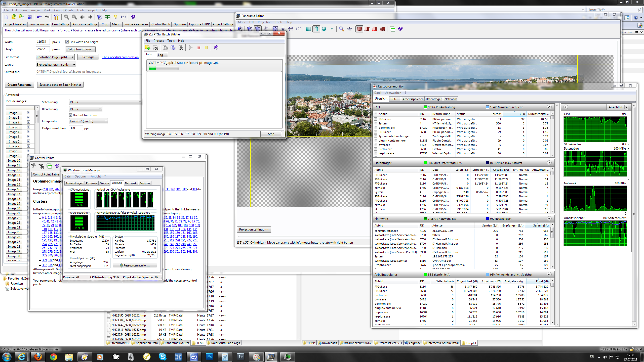This screenshot has width=644, height=362.
Task: Click the Save project icon in PTGui toolbar
Action: (x=30, y=17)
